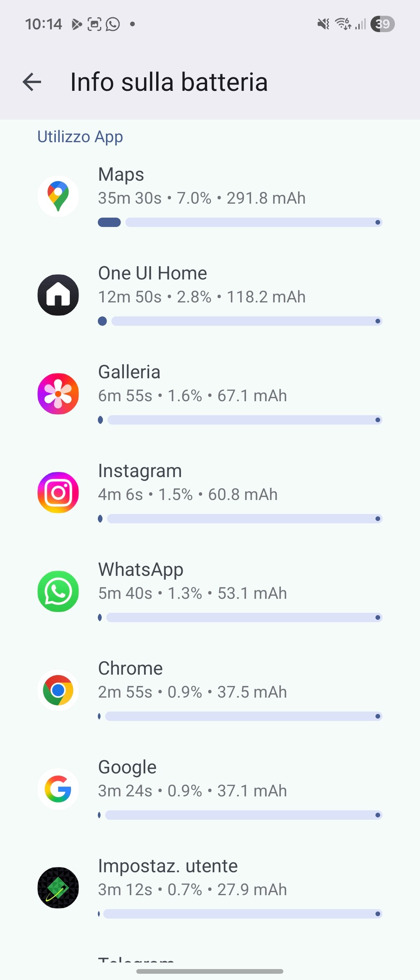Select the Galleria list entry
420x980 pixels.
point(210,394)
